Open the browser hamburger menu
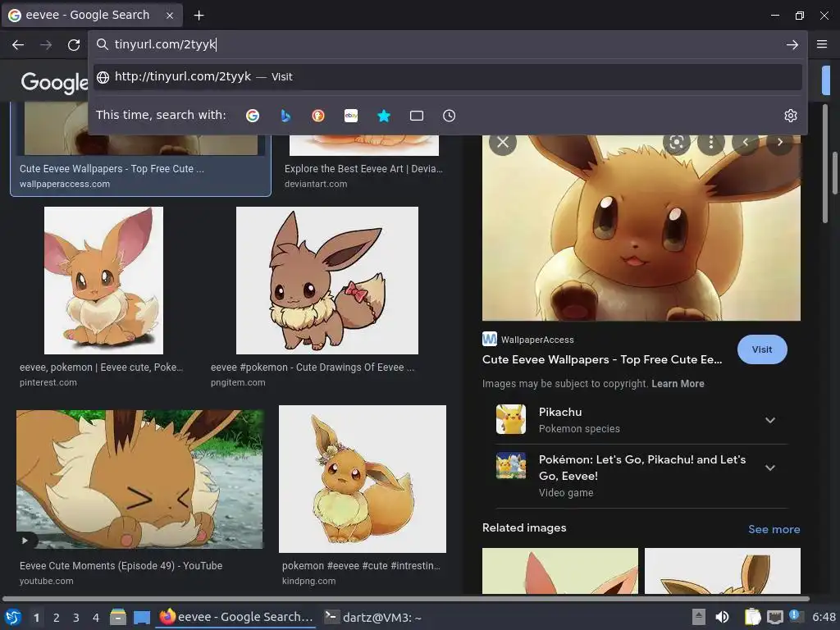The width and height of the screenshot is (840, 630). point(822,44)
